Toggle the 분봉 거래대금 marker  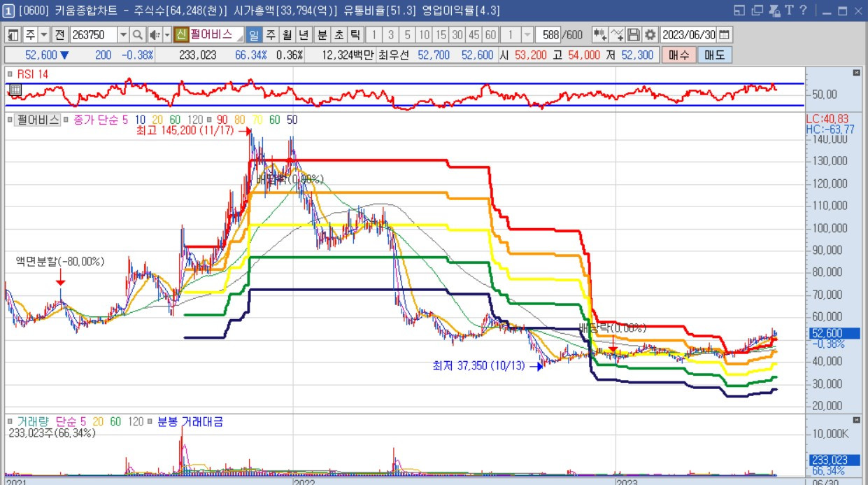(151, 421)
